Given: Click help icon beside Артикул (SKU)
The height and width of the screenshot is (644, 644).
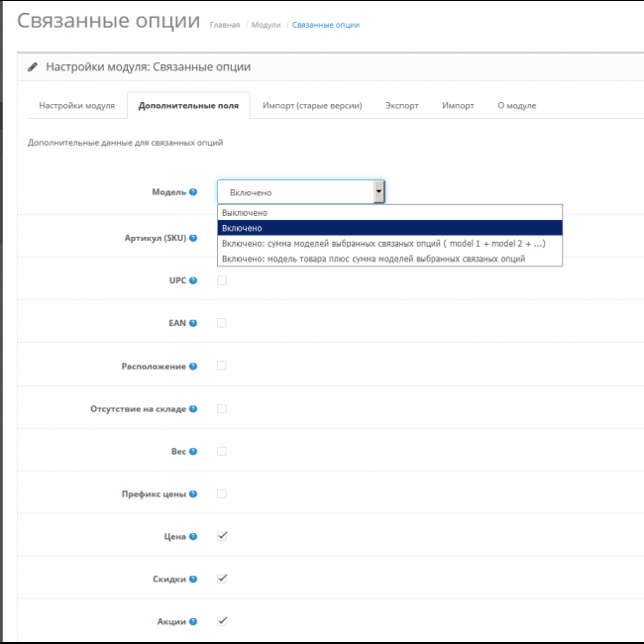Looking at the screenshot, I should (x=193, y=238).
